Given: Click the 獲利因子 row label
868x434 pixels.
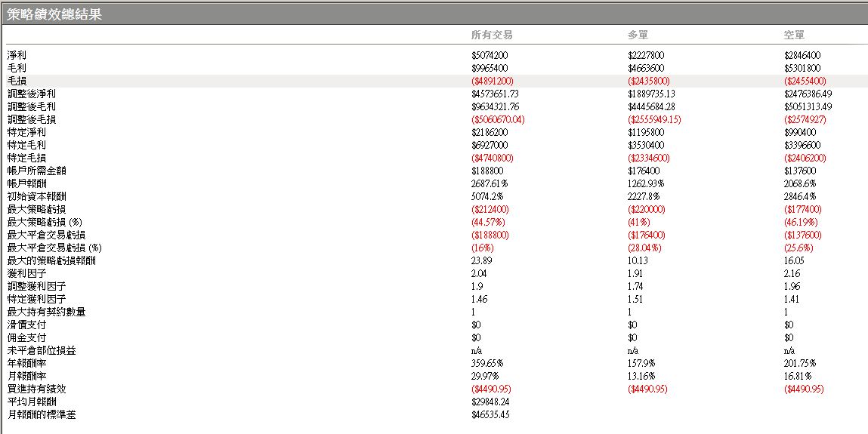Looking at the screenshot, I should pos(26,273).
